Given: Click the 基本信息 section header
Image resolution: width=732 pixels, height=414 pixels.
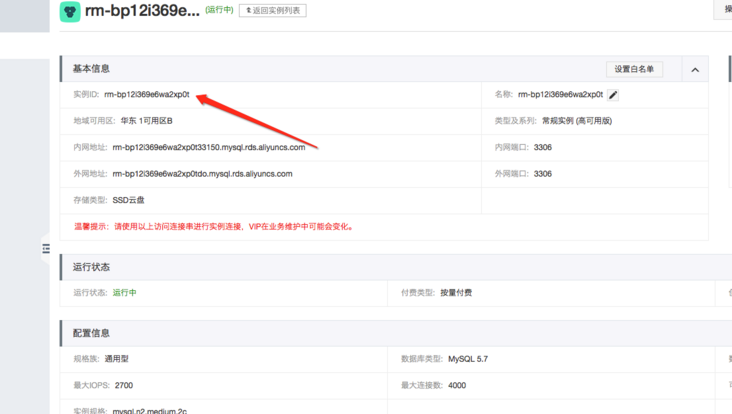Looking at the screenshot, I should (91, 69).
